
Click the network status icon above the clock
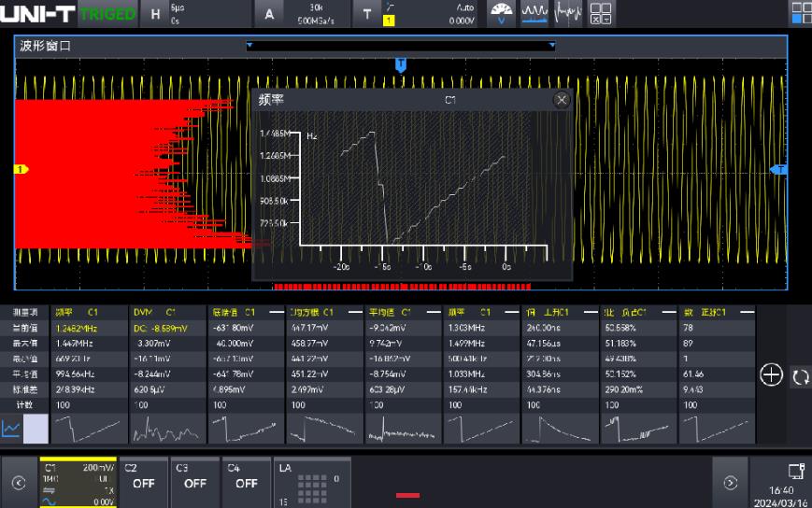795,471
